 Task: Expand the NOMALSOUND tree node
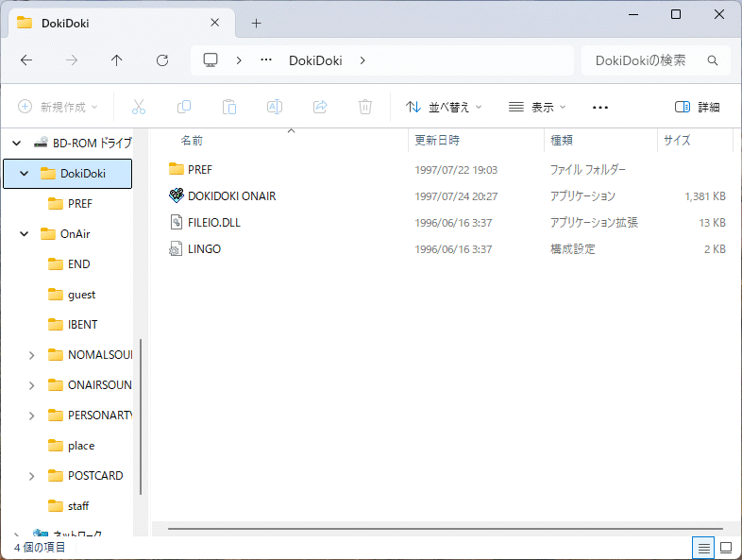(x=32, y=355)
